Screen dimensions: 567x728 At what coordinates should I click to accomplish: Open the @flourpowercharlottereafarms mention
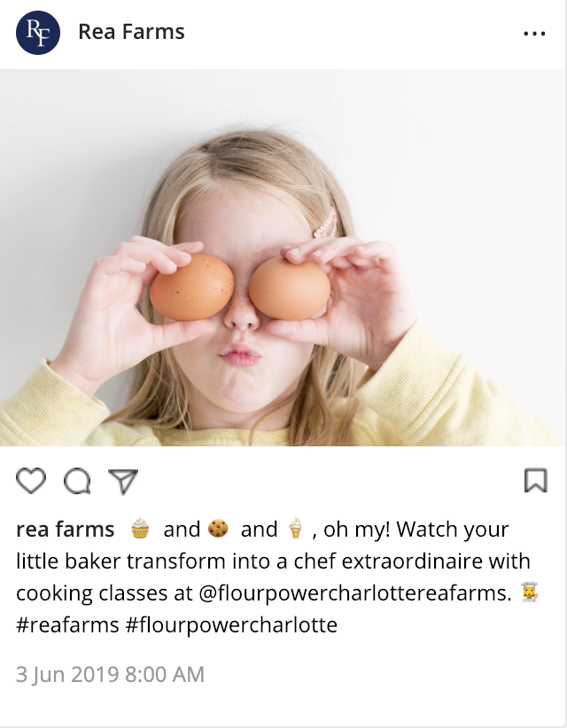click(x=354, y=593)
